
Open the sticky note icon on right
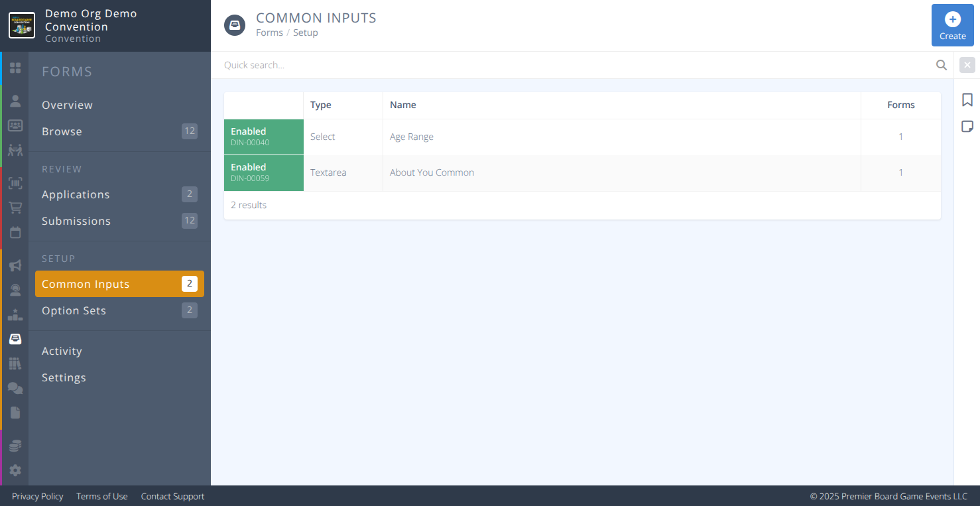967,125
